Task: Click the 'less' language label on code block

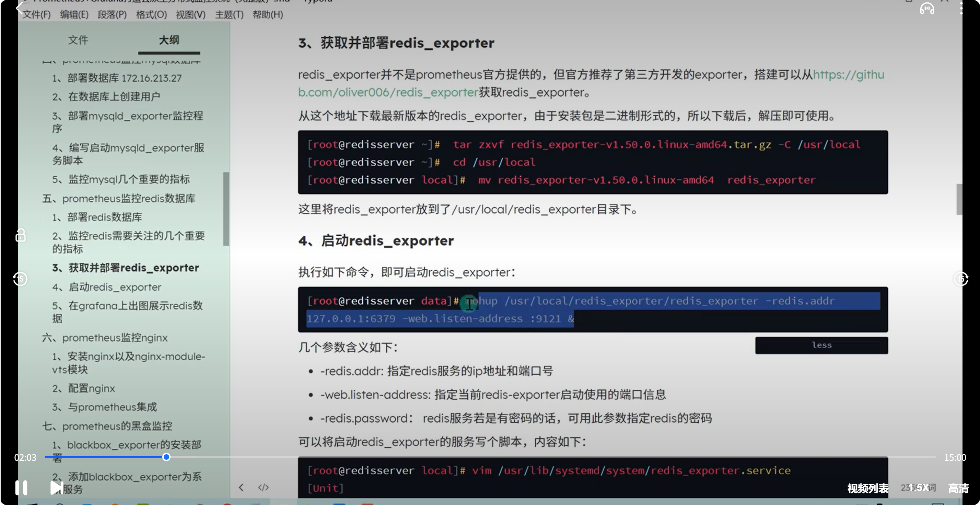Action: [x=821, y=345]
